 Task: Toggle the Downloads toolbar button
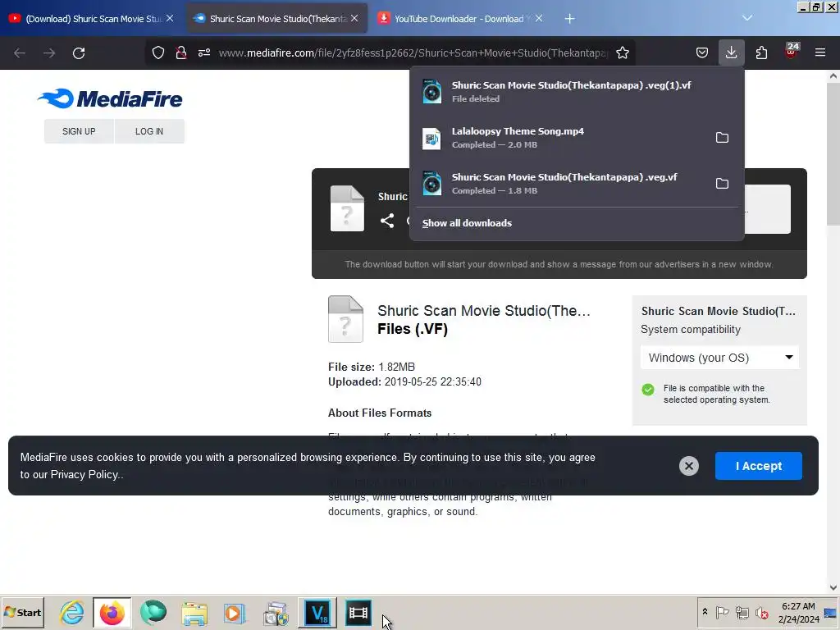coord(731,52)
